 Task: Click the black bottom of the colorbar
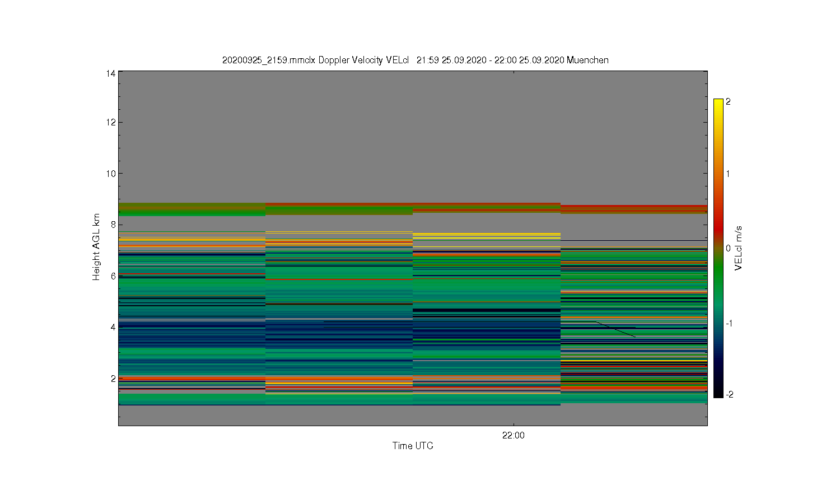[x=718, y=389]
